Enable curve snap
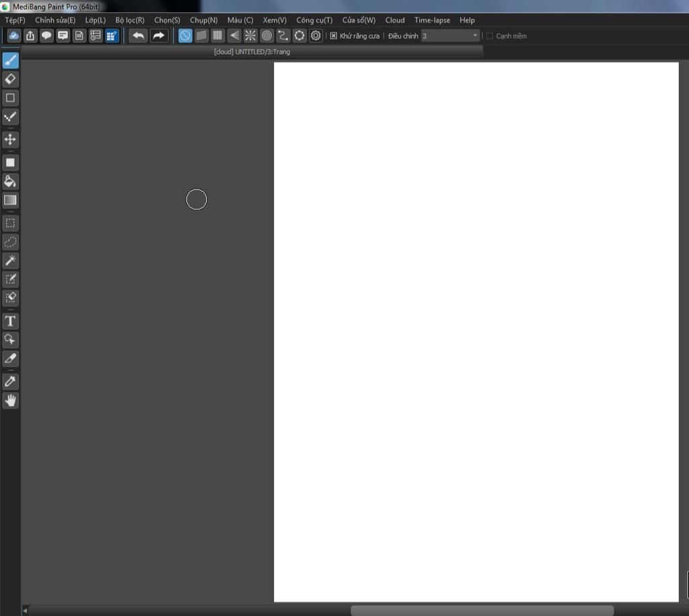This screenshot has width=689, height=616. [283, 36]
